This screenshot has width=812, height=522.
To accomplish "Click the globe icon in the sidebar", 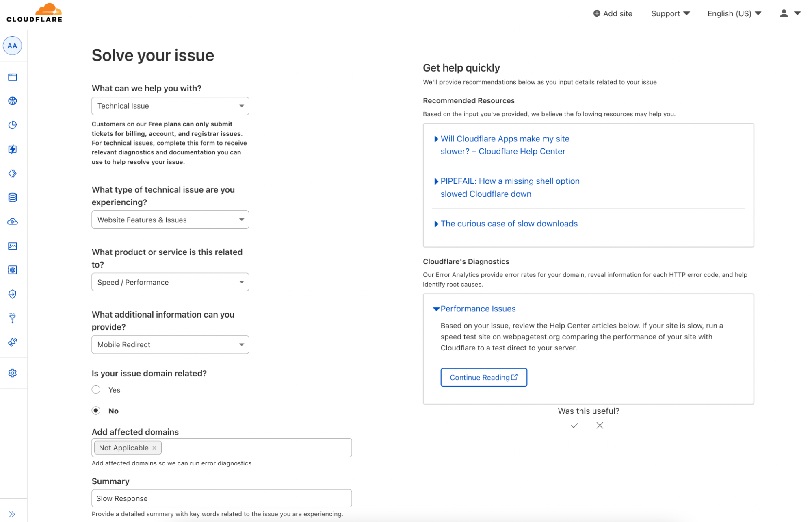I will (x=13, y=101).
